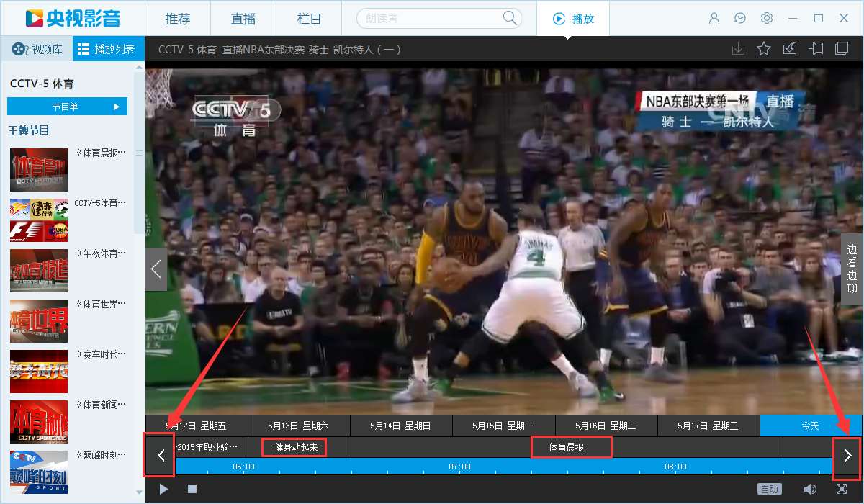Select the 5月12日 星期五 date tab
864x504 pixels.
point(197,426)
